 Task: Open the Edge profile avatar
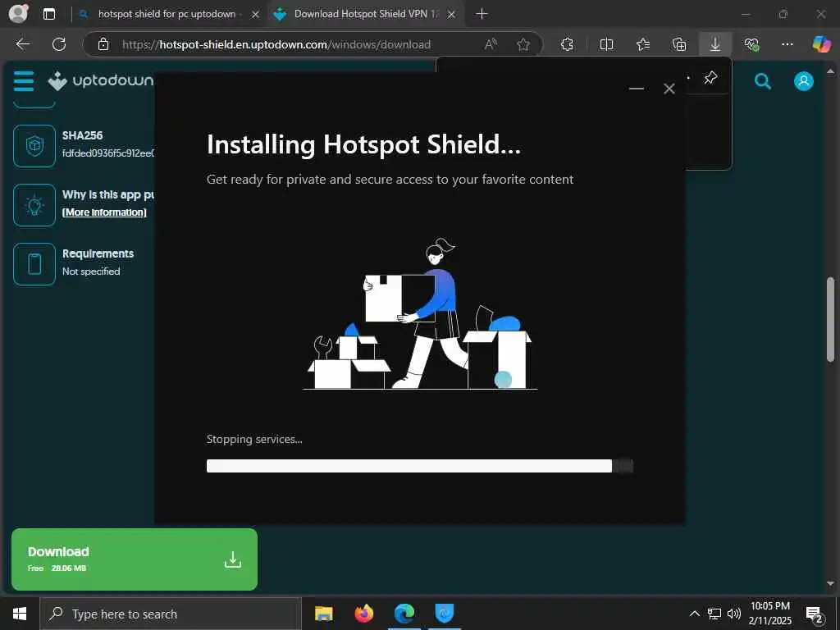(x=18, y=13)
